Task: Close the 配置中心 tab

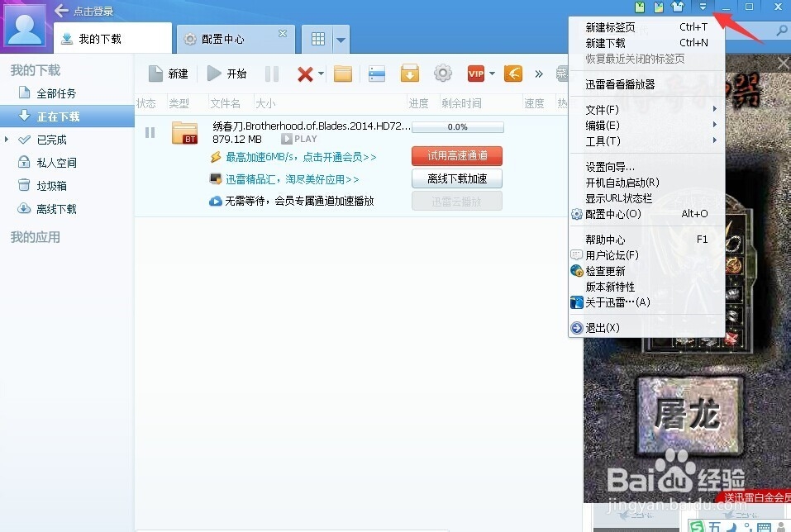Action: click(x=283, y=33)
